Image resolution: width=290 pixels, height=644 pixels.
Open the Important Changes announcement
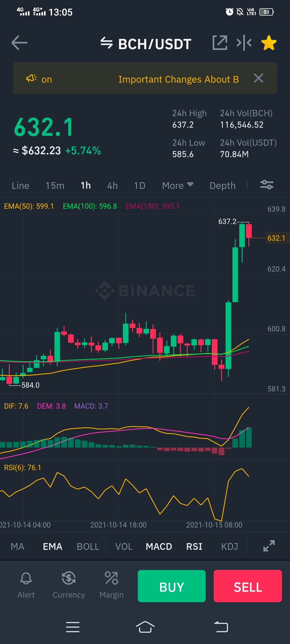pos(179,79)
